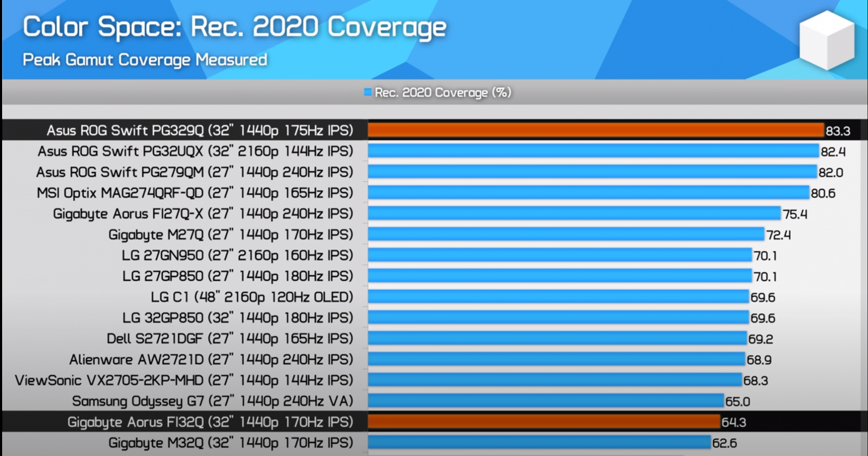The image size is (868, 456).
Task: Click the blue bar for Dell S2721DGF
Action: pyautogui.click(x=557, y=338)
